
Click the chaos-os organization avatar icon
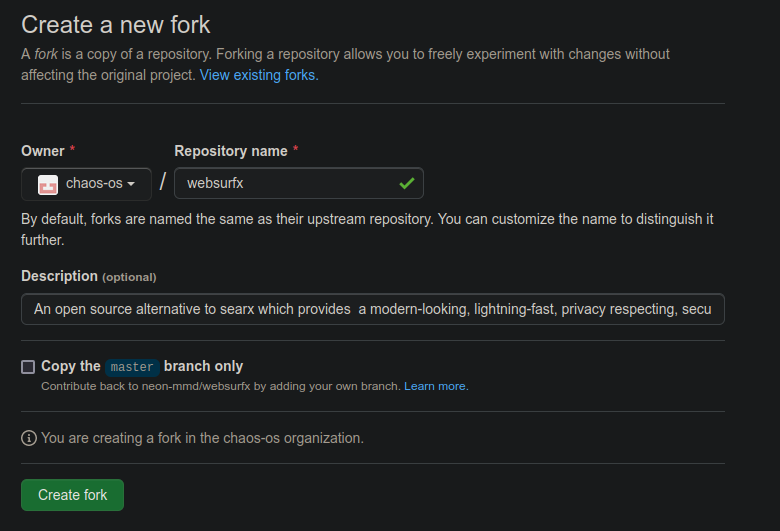[48, 185]
